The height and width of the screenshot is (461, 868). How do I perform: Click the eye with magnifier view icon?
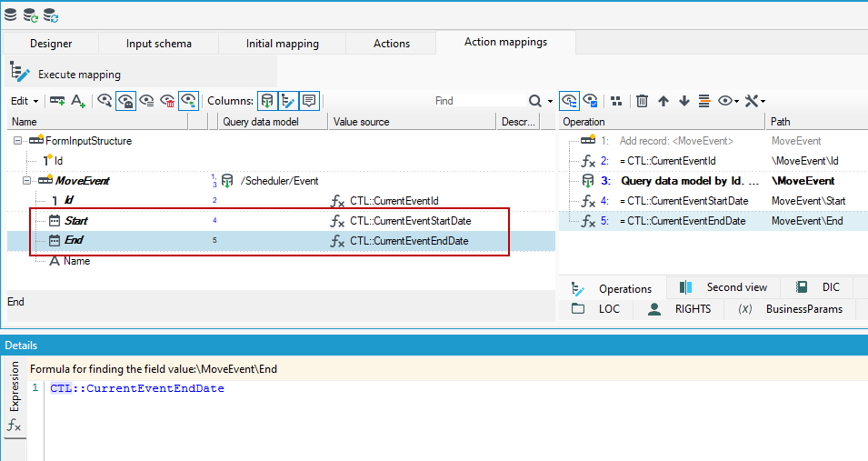click(x=105, y=101)
